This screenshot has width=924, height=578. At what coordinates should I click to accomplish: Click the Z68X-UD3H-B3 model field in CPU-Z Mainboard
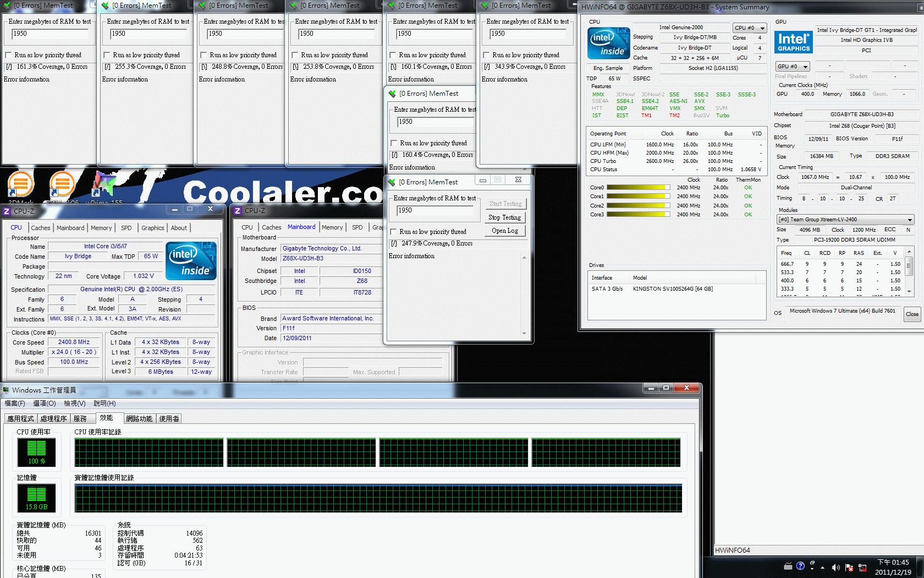[x=331, y=259]
